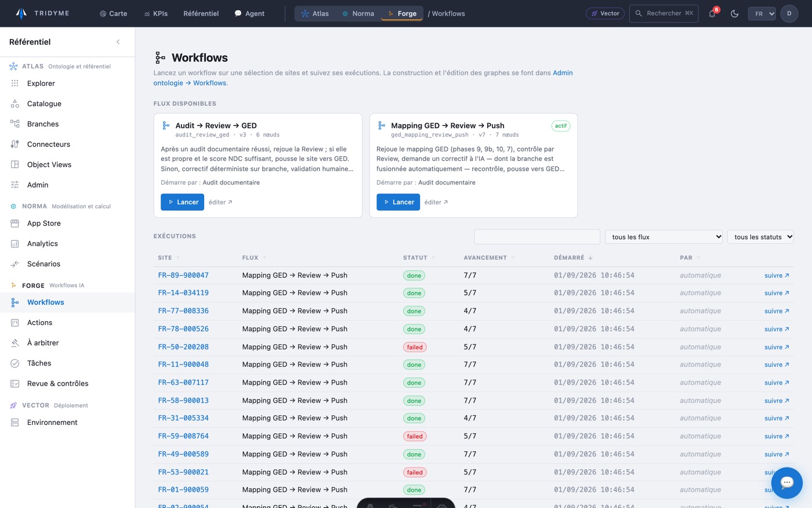This screenshot has height=508, width=812.
Task: Click the Vector button
Action: coord(605,13)
